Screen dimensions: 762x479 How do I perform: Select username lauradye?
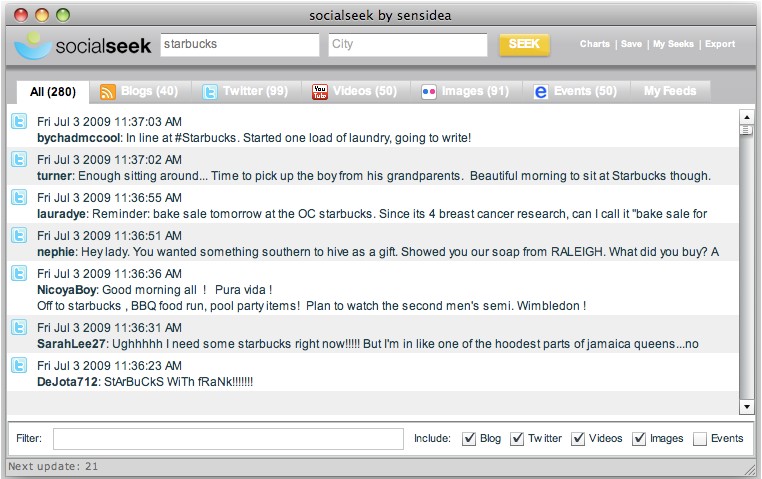coord(62,214)
